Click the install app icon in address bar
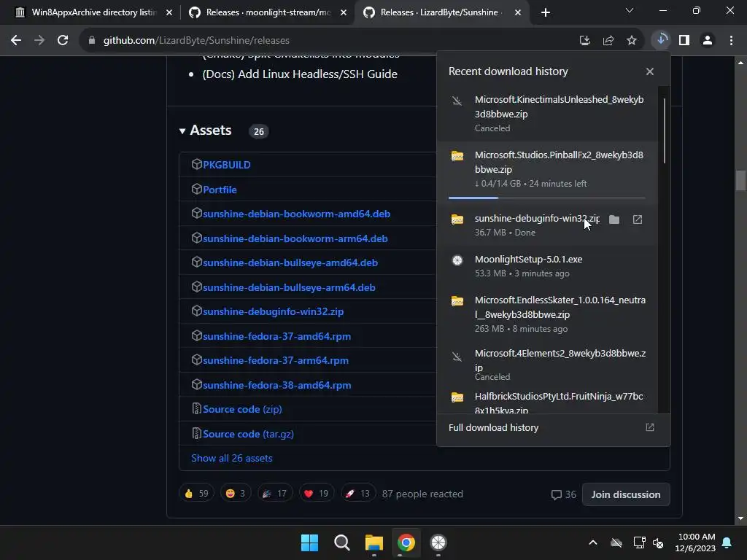 click(x=585, y=41)
